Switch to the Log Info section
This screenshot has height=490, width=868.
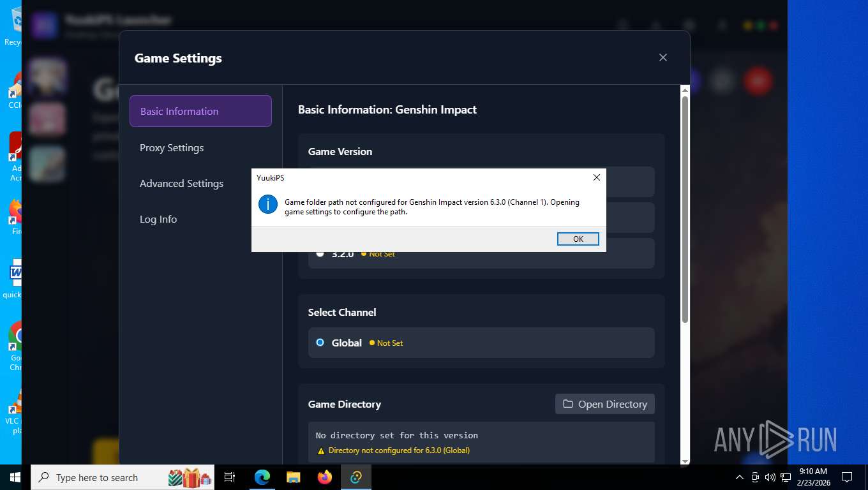(158, 219)
